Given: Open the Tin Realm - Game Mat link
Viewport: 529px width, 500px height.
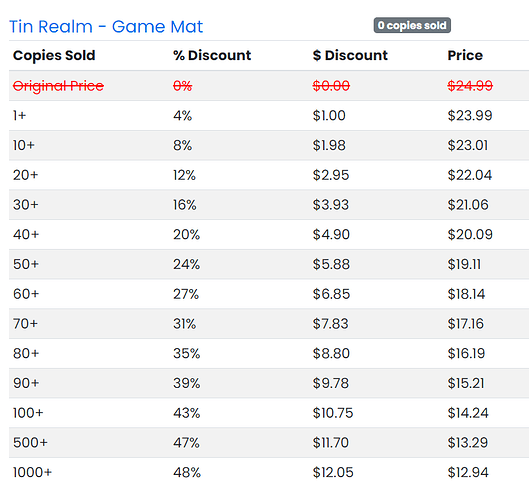Looking at the screenshot, I should point(106,27).
